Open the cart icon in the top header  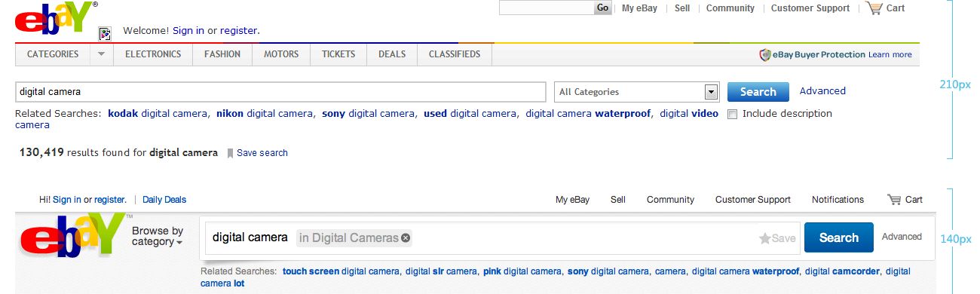coord(874,8)
